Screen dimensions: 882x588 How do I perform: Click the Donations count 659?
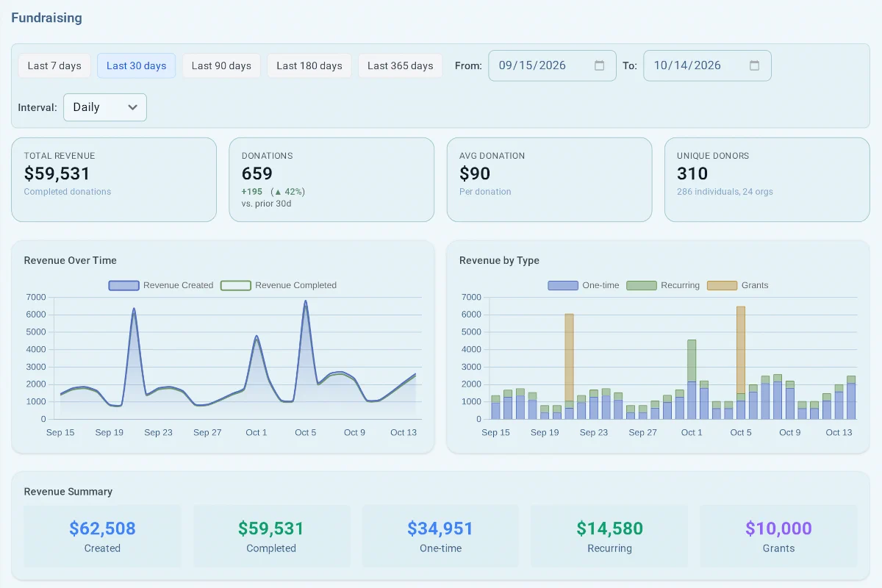tap(257, 173)
